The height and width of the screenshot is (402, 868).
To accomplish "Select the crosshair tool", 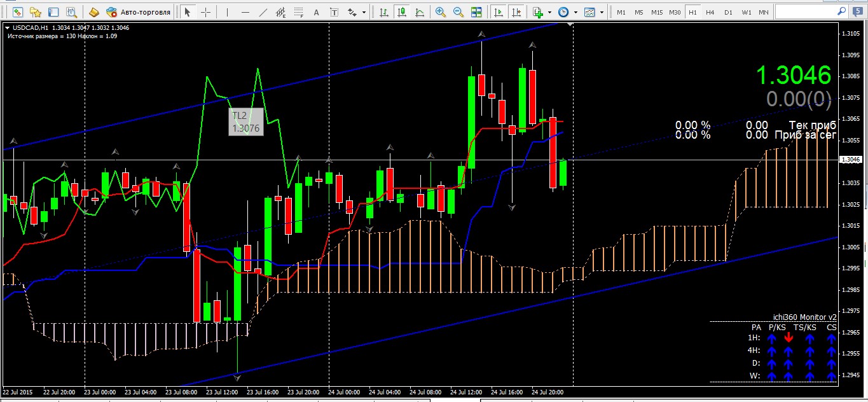I will point(205,12).
